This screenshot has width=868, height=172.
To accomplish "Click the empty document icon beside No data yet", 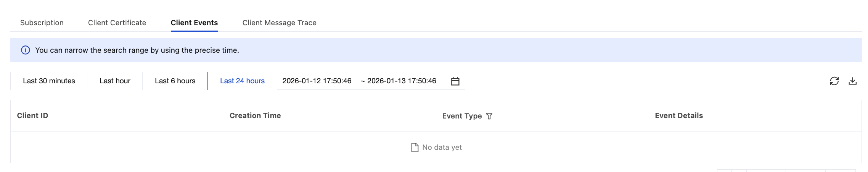I will (415, 148).
